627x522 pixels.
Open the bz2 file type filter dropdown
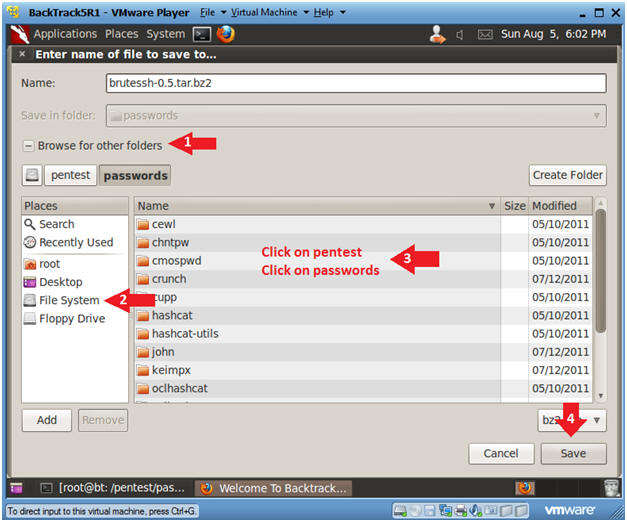[x=572, y=420]
